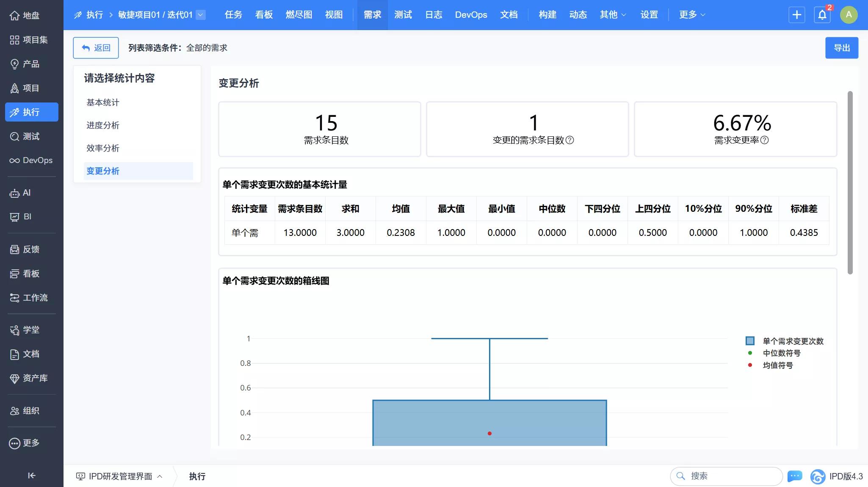Screen dimensions: 868x487
Task: Open the AI panel icon
Action: pos(15,193)
